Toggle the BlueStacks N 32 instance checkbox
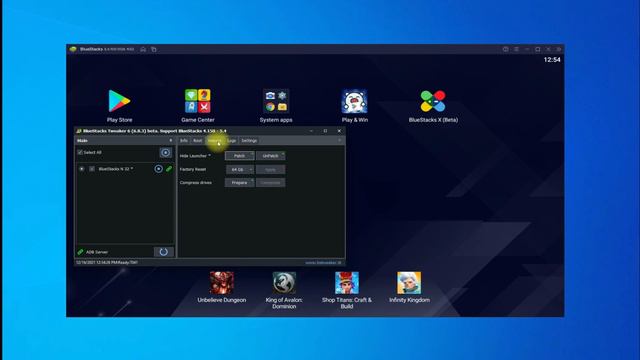 [92, 169]
